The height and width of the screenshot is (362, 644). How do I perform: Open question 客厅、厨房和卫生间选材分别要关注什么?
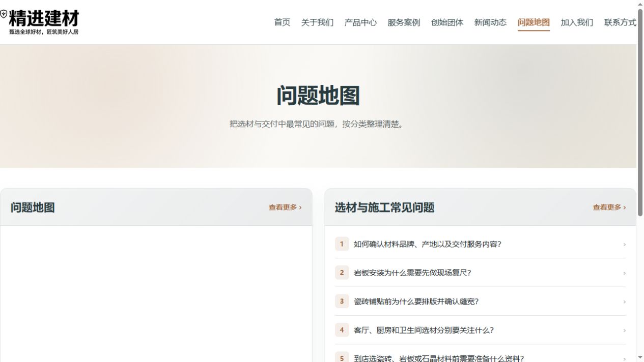[x=480, y=330]
